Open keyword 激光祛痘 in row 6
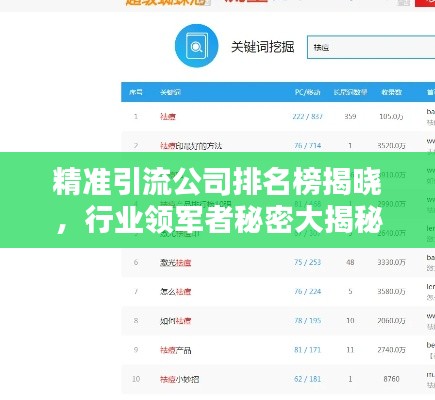435x400 pixels. pyautogui.click(x=175, y=262)
